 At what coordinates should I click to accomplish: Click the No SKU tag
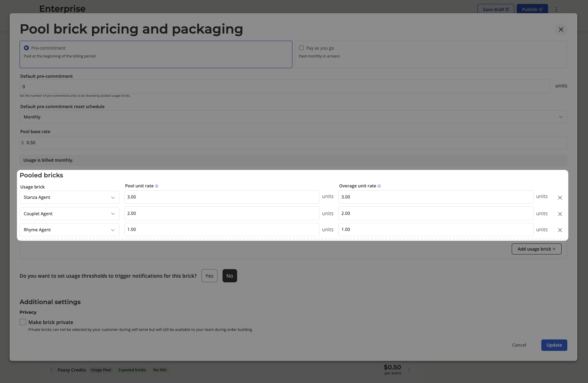pyautogui.click(x=160, y=370)
